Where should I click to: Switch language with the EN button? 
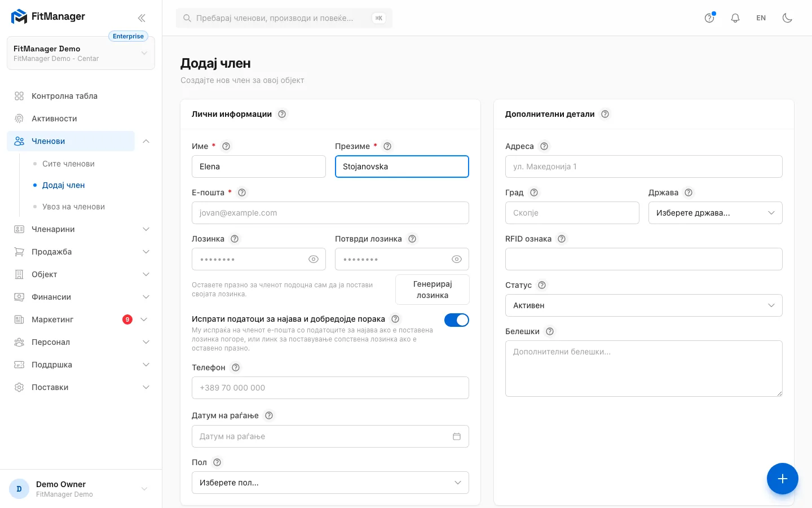tap(761, 18)
